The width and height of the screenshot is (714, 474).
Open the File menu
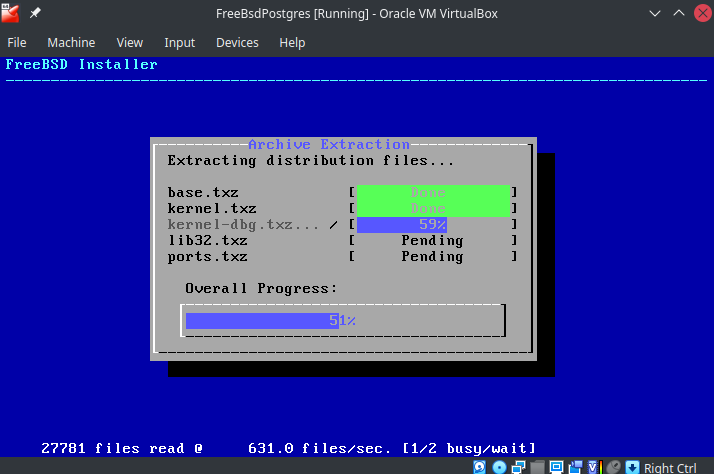point(17,42)
